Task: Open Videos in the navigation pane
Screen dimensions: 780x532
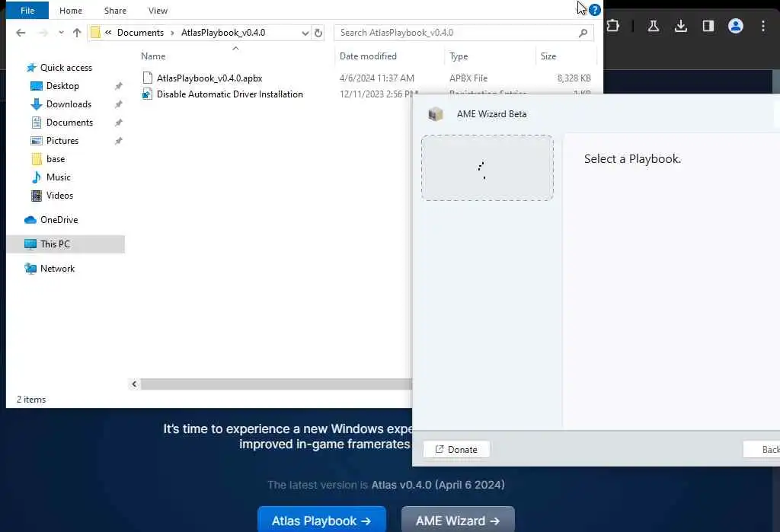Action: coord(59,196)
